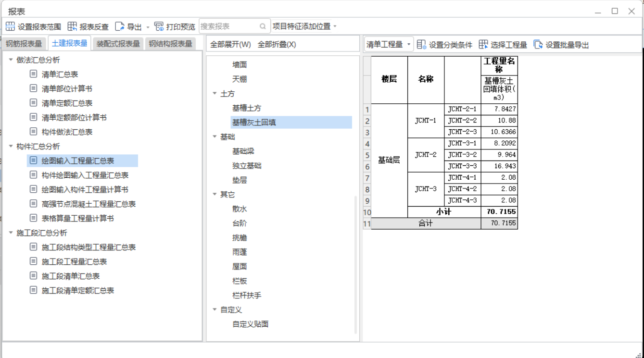This screenshot has height=358, width=644.
Task: Select 垫层 under 基础
Action: pos(240,180)
